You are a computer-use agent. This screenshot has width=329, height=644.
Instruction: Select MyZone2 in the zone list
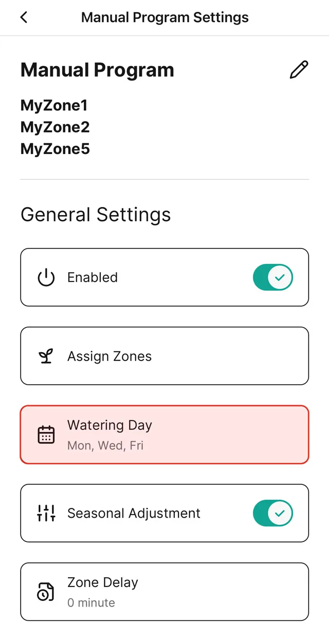click(x=55, y=127)
